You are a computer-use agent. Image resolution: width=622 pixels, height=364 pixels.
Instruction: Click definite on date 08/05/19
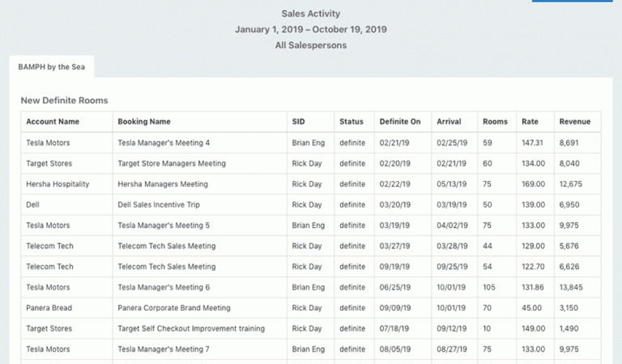click(x=395, y=349)
